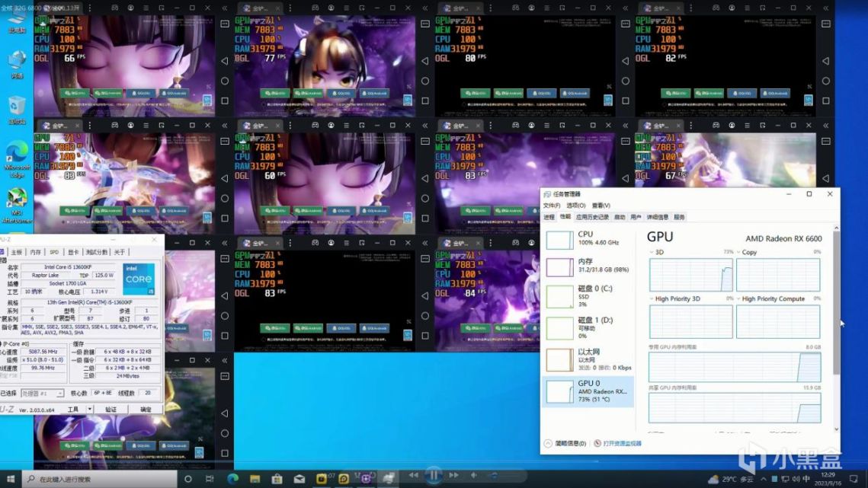The width and height of the screenshot is (868, 488).
Task: Collapse Task Manager with 简略信息 button
Action: [565, 443]
